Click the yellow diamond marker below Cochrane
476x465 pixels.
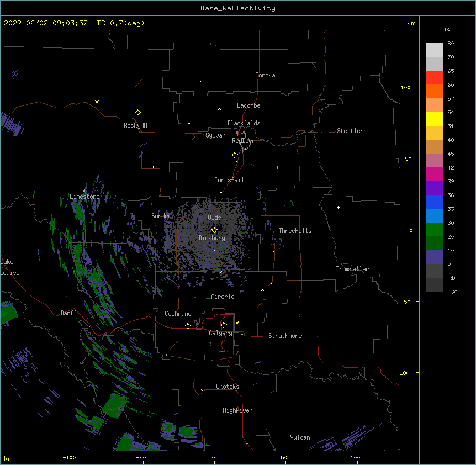(188, 326)
